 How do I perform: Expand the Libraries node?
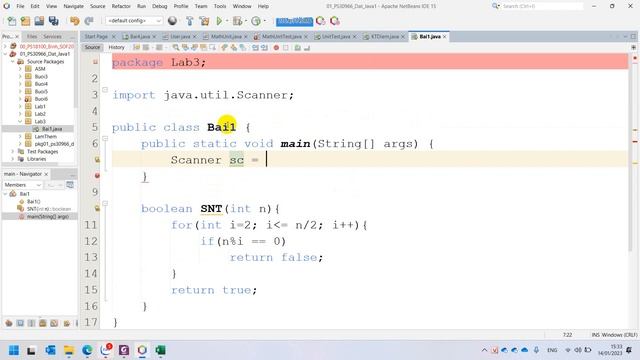click(x=13, y=159)
